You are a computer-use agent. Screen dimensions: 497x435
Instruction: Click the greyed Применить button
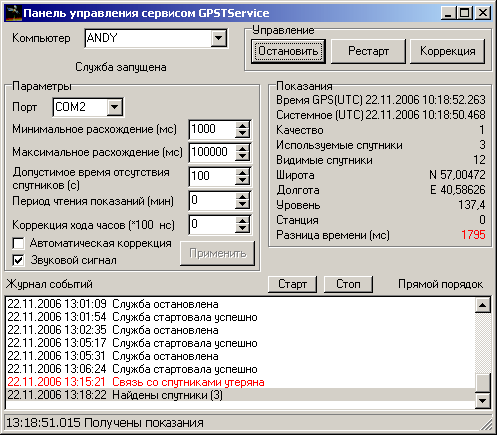[x=217, y=253]
